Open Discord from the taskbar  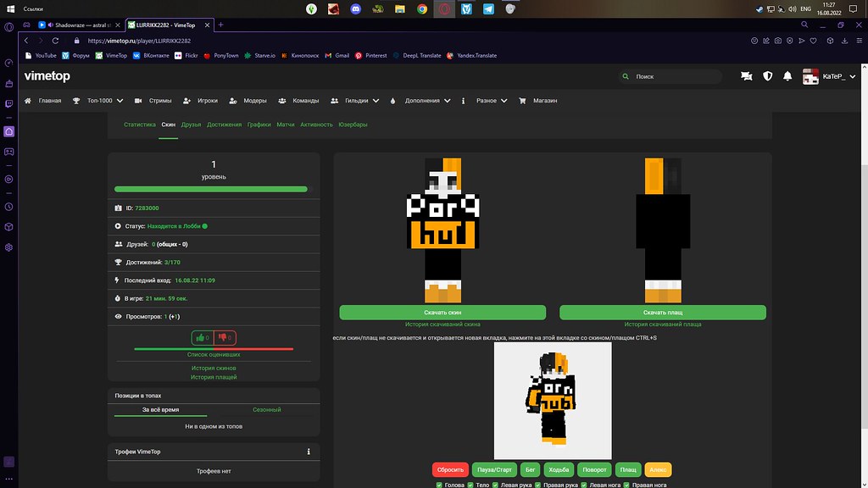coord(378,9)
